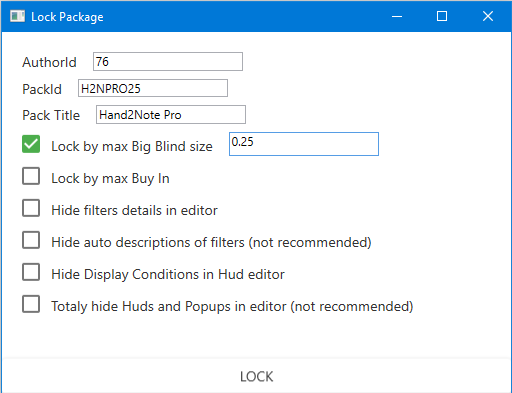
Task: Click the LOCK button
Action: click(x=256, y=376)
